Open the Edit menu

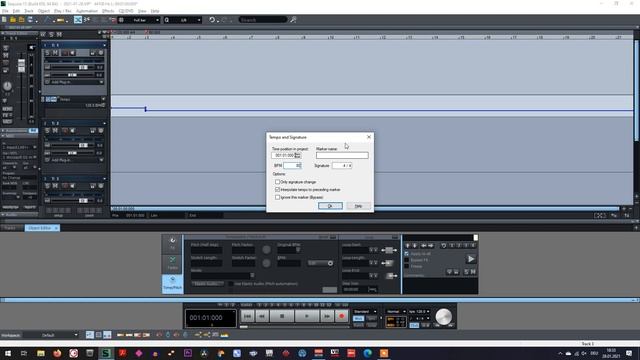[x=16, y=11]
